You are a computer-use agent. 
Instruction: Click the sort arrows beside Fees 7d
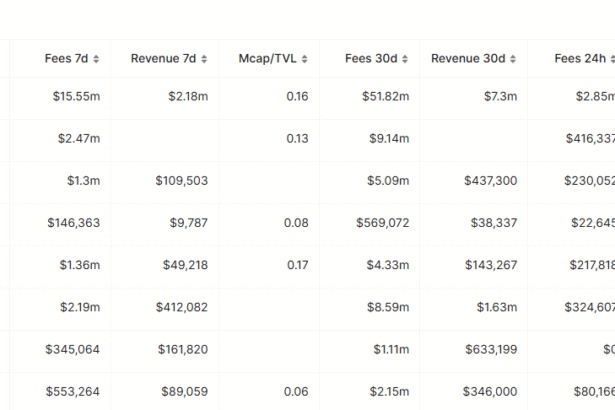point(96,59)
